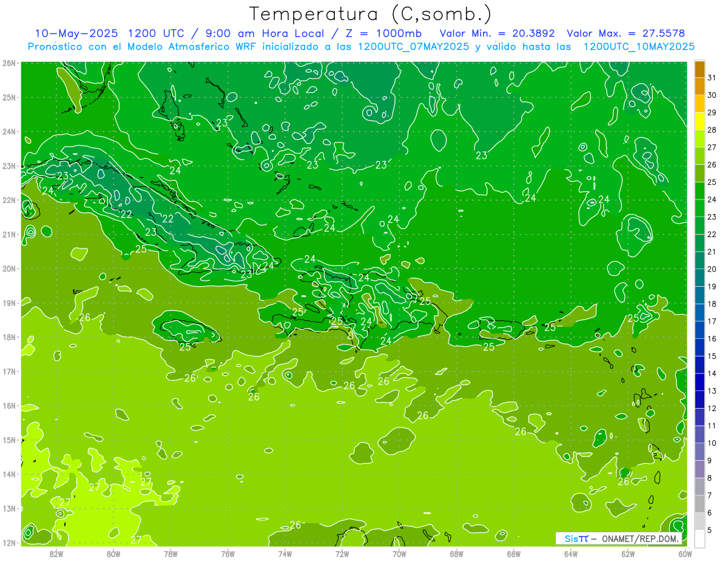Click the '1200UTC_10MAY2025' valid-until time text
728x562 pixels.
click(x=639, y=47)
